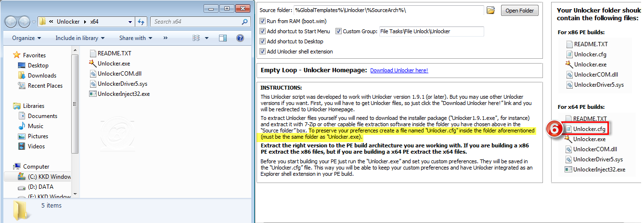Open the Download Unlocker here! link

399,70
